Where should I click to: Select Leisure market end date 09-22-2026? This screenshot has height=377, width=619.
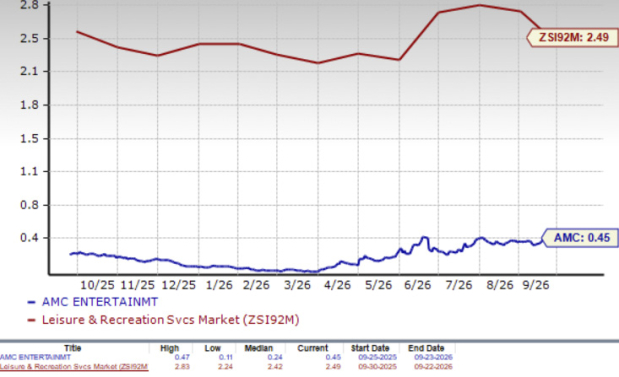[433, 367]
